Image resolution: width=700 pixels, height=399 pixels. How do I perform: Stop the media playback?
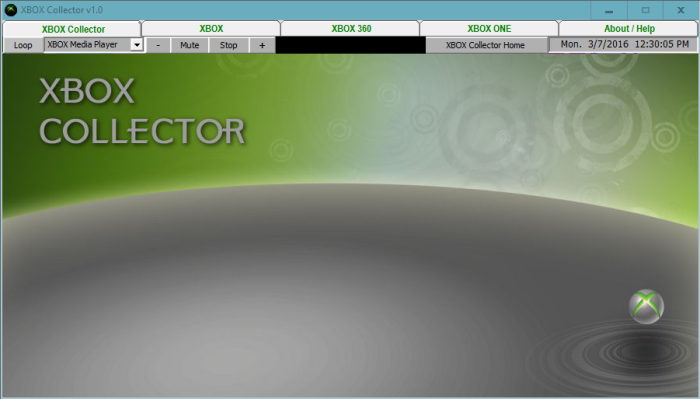click(228, 45)
